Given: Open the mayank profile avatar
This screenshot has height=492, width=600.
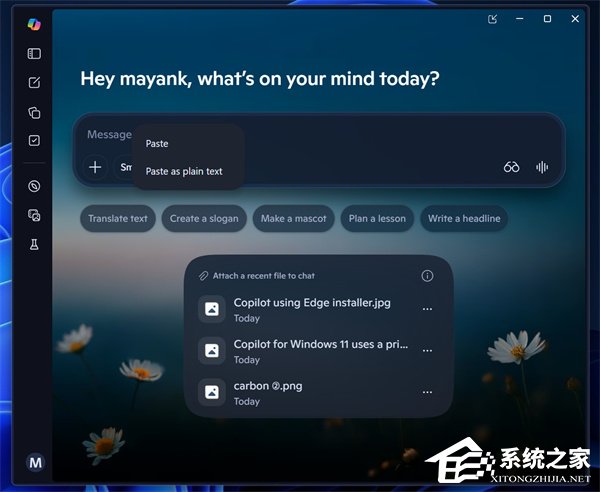Looking at the screenshot, I should click(x=35, y=463).
